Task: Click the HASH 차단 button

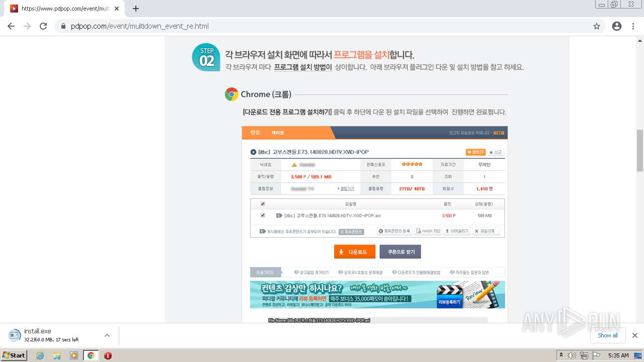Action: click(x=428, y=231)
